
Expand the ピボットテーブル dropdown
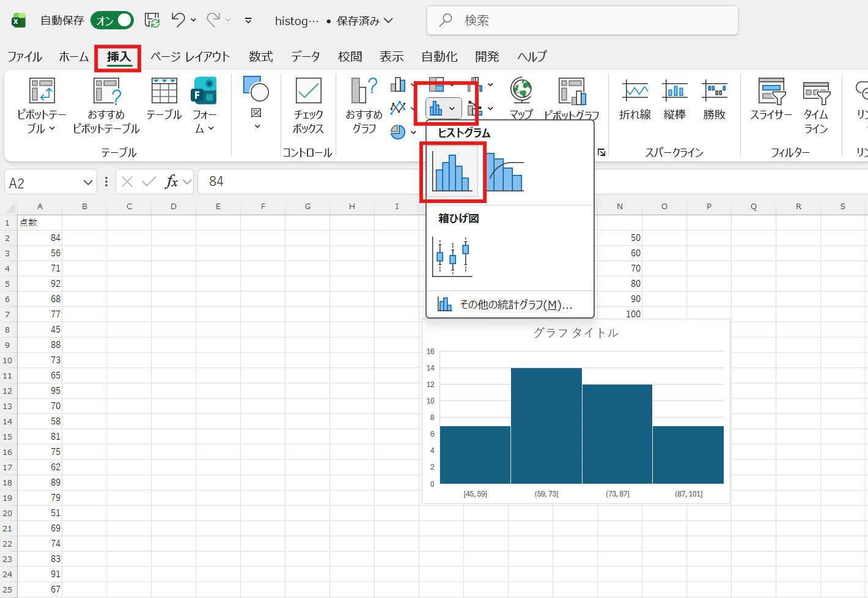42,120
